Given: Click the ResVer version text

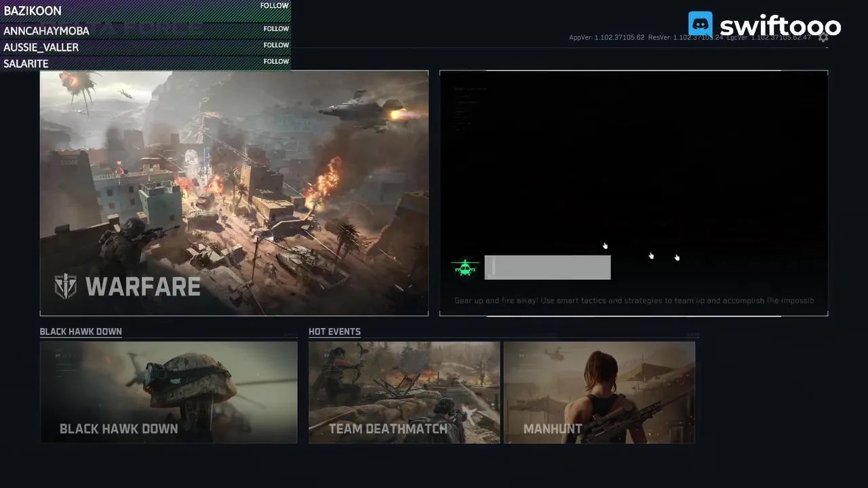Looking at the screenshot, I should tap(686, 37).
